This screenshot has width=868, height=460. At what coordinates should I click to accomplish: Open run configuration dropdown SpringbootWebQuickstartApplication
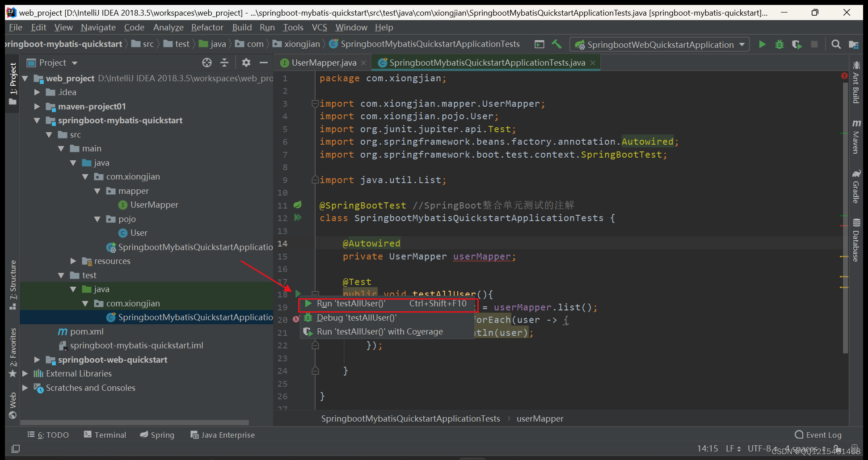pyautogui.click(x=660, y=44)
